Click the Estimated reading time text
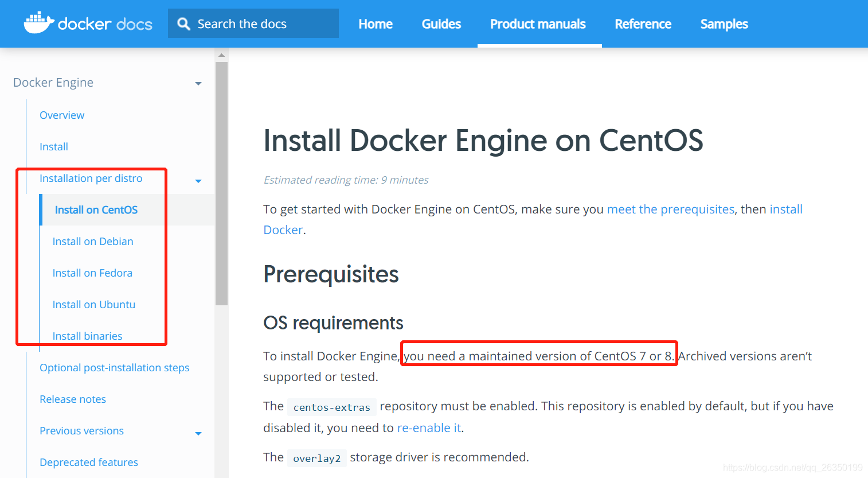The height and width of the screenshot is (478, 868). point(346,180)
